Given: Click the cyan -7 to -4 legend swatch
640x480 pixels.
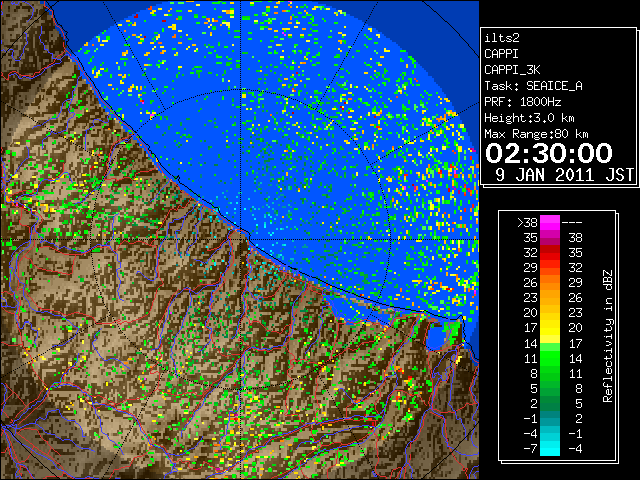Looking at the screenshot, I should [x=550, y=448].
